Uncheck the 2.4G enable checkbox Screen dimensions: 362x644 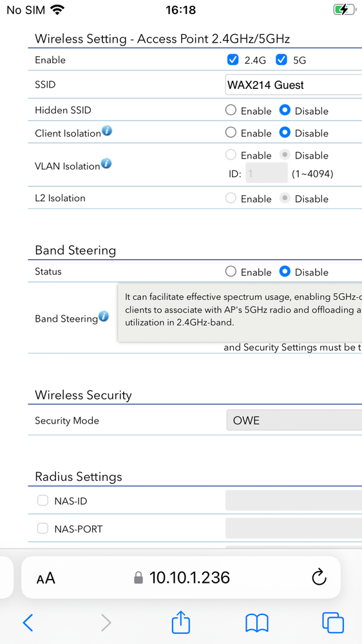click(x=233, y=60)
